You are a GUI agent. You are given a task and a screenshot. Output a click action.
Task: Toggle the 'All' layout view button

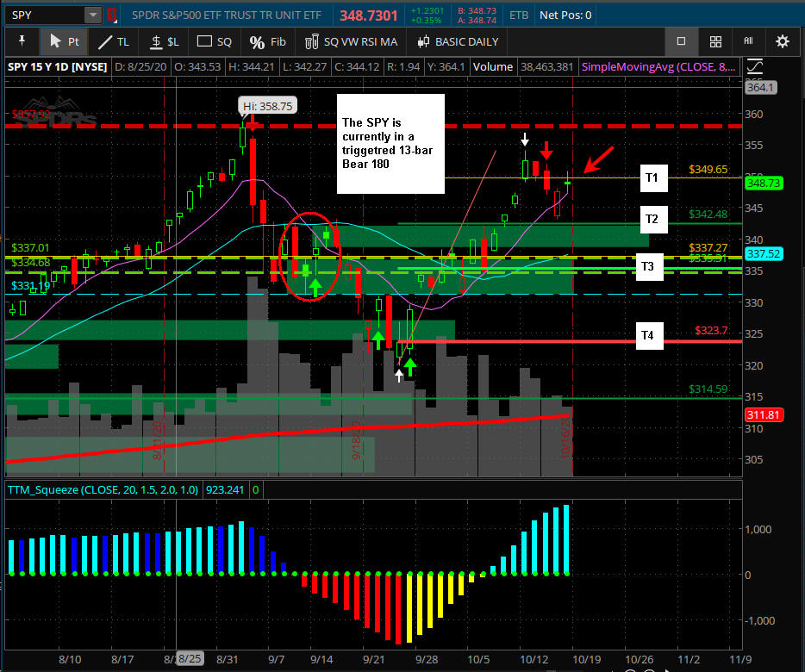point(748,41)
